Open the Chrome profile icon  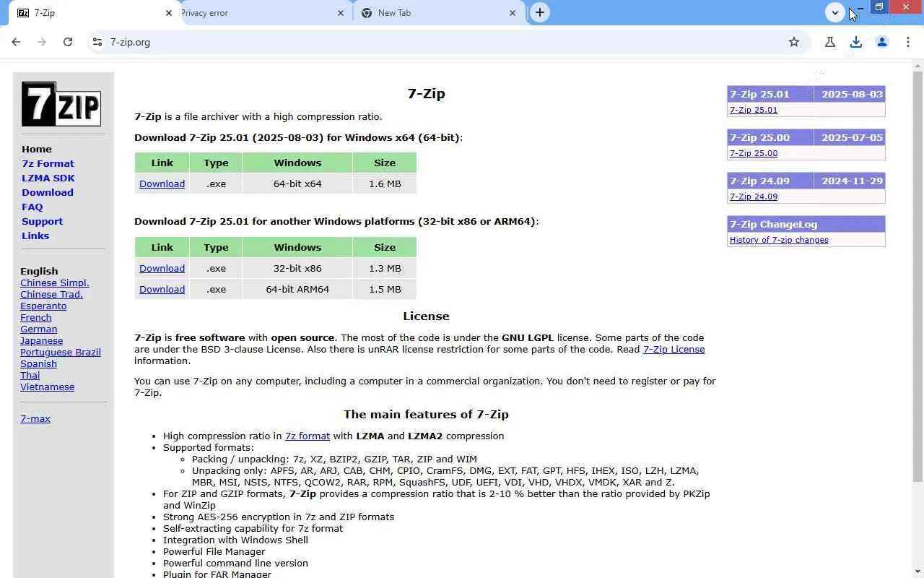click(x=882, y=42)
